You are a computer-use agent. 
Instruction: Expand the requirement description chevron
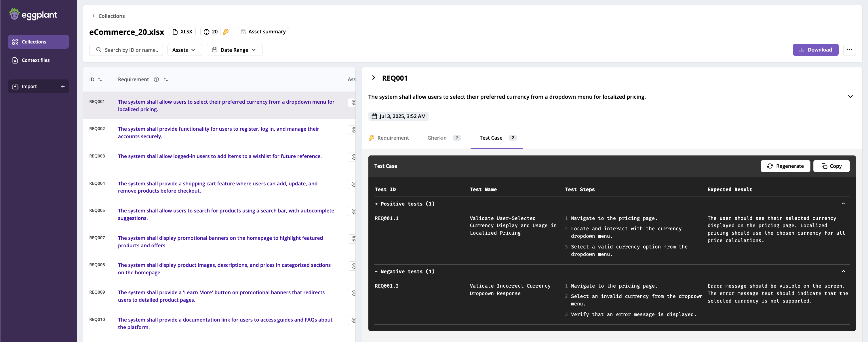pyautogui.click(x=850, y=97)
